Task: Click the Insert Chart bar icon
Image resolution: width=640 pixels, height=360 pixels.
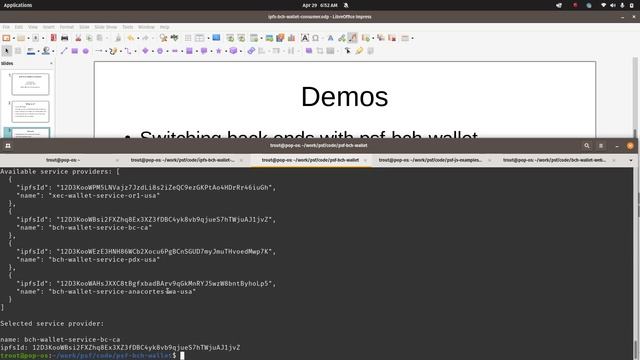Action: [x=291, y=38]
